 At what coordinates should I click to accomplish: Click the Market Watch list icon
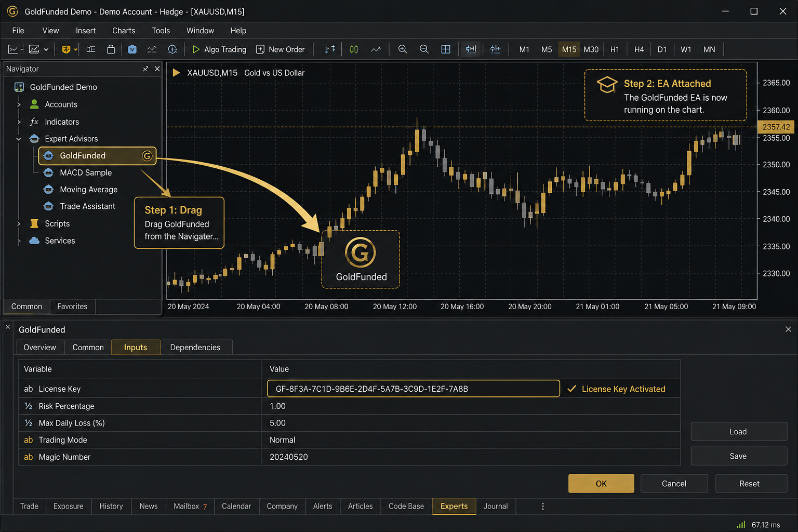click(x=91, y=49)
